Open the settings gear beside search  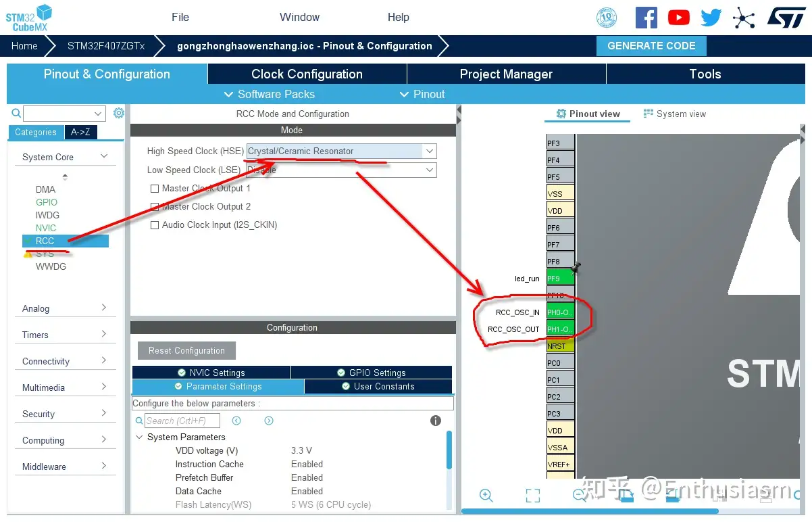119,113
